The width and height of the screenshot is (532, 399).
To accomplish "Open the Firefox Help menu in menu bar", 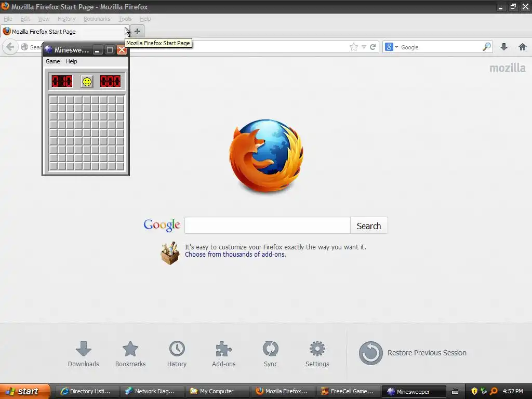I will (x=145, y=19).
